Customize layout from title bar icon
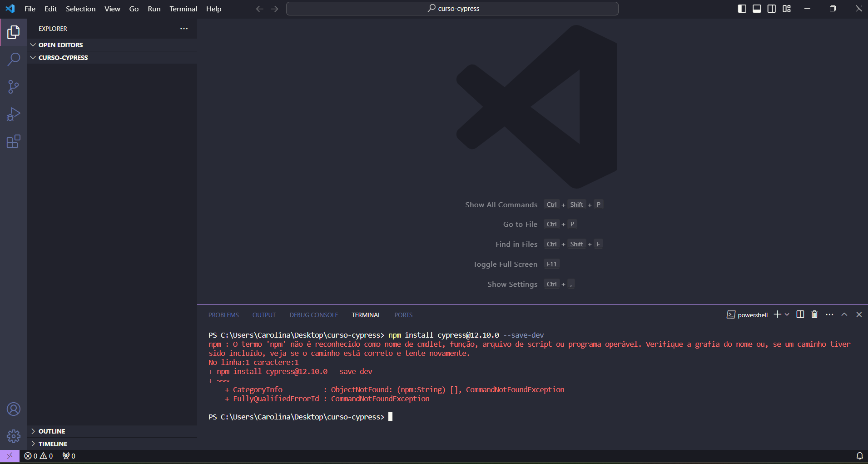Screen dimensions: 868x464 point(787,9)
